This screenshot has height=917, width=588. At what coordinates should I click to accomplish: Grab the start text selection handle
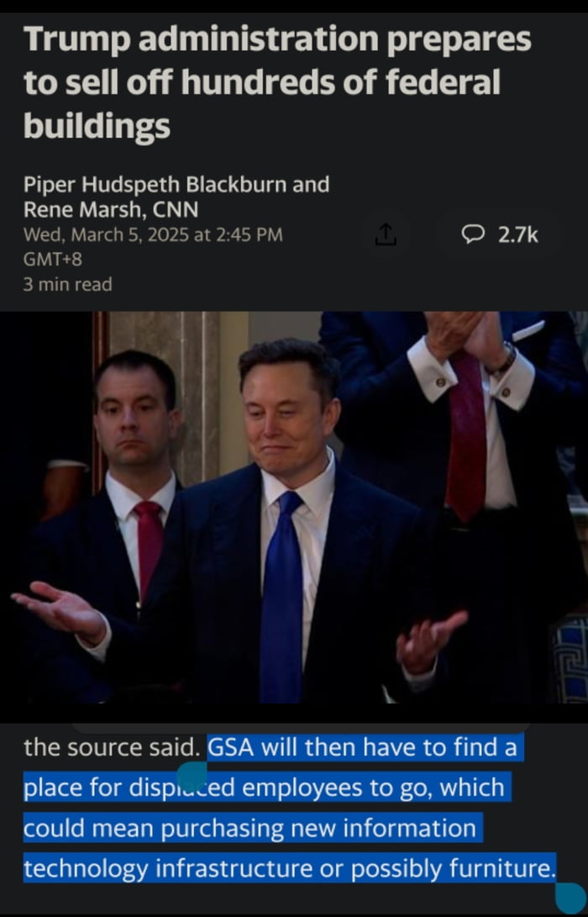(192, 777)
